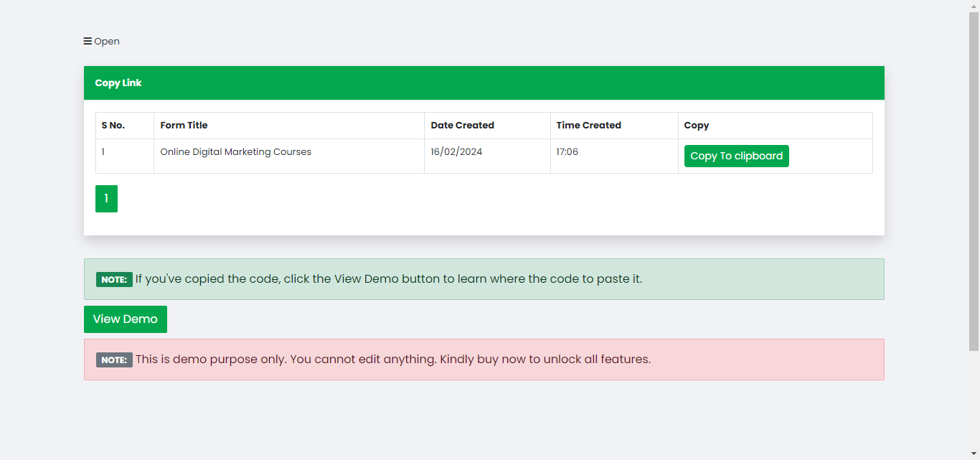980x460 pixels.
Task: Click the scrollbar up arrow
Action: pos(974,6)
